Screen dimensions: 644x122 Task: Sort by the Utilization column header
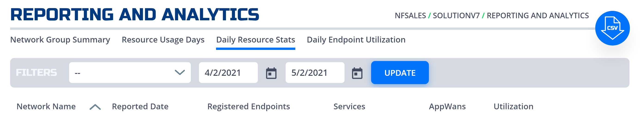pos(513,107)
